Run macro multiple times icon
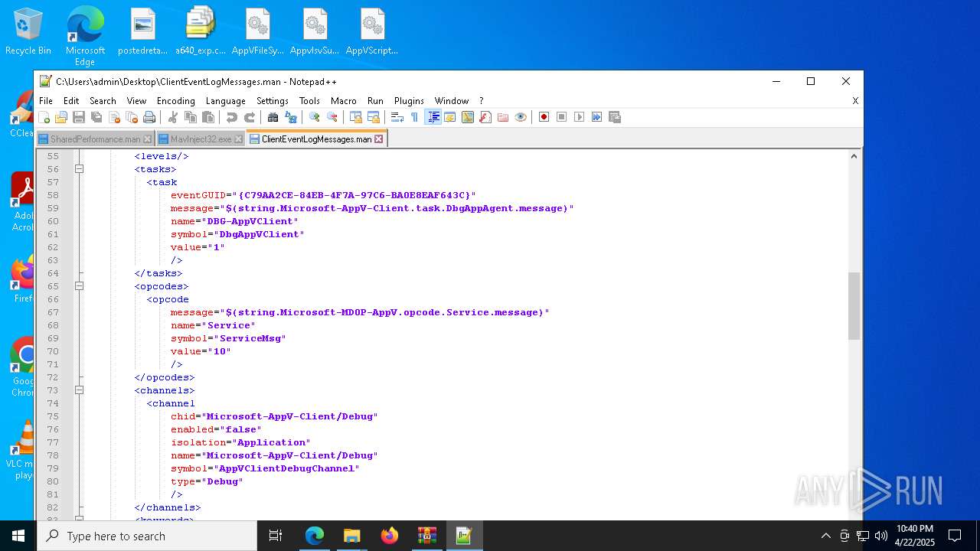980x551 pixels. pyautogui.click(x=596, y=117)
